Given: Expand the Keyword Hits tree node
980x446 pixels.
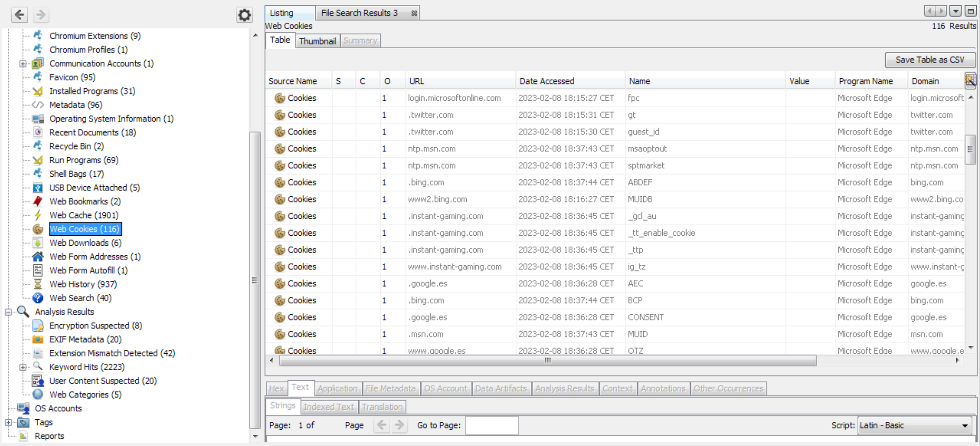Looking at the screenshot, I should click(23, 367).
